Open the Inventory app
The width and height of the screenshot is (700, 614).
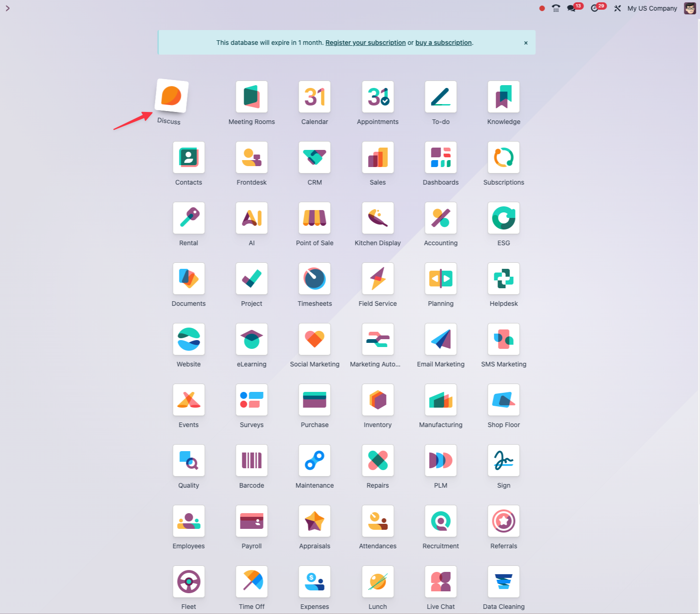tap(378, 400)
